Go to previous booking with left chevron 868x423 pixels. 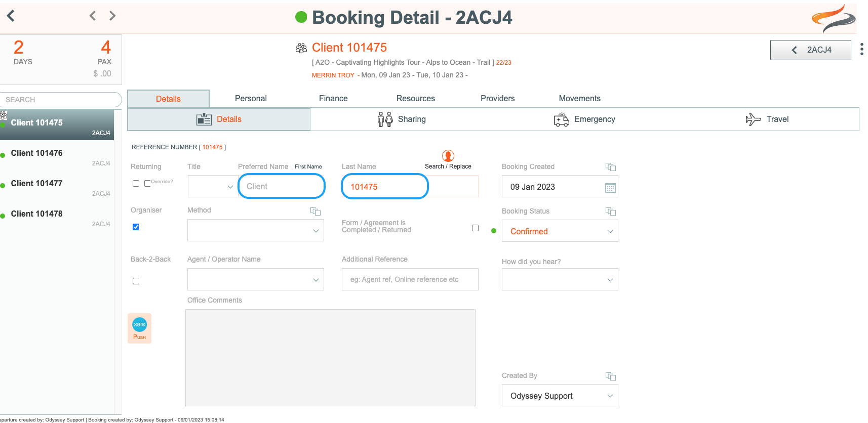93,16
